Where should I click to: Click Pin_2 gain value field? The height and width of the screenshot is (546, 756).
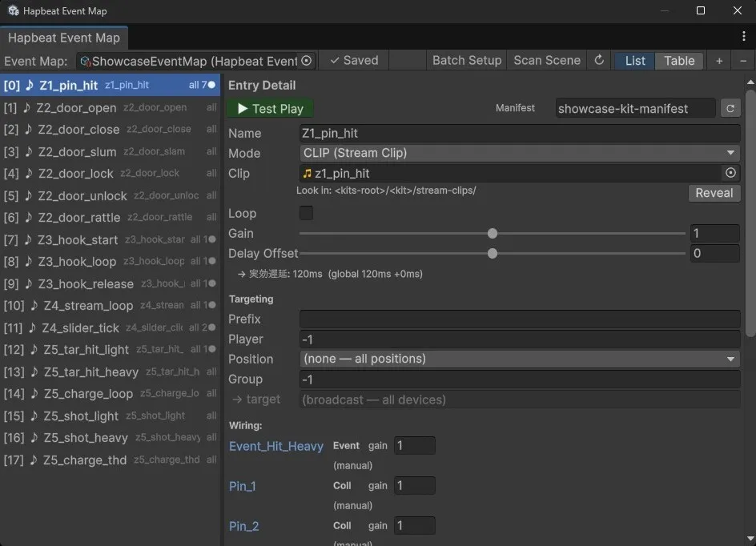[415, 526]
